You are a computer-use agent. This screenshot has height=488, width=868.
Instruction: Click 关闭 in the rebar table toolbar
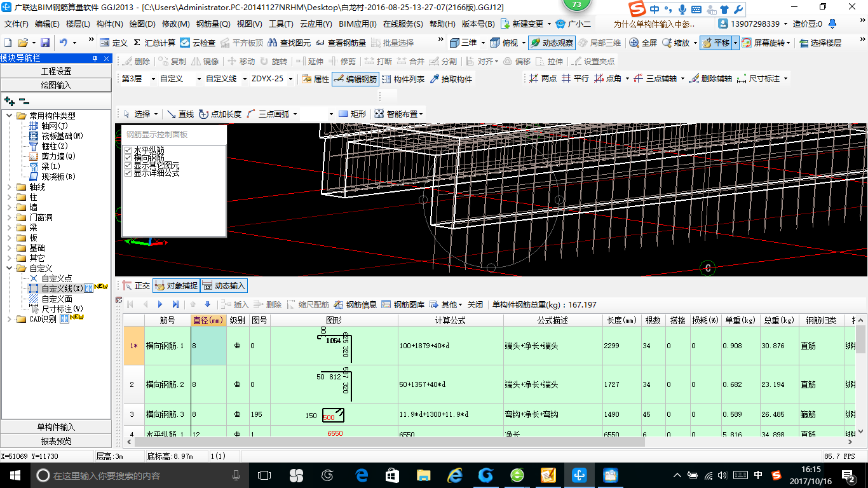[x=475, y=304]
